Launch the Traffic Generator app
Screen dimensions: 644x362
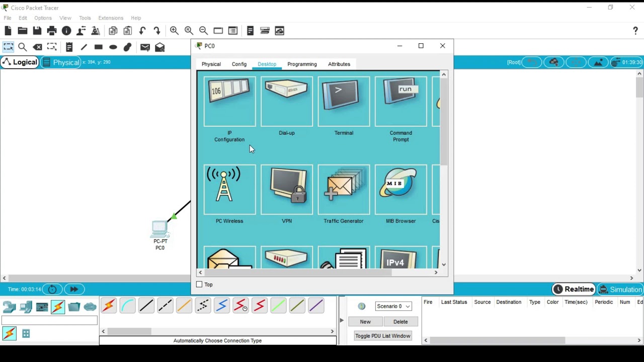(344, 190)
